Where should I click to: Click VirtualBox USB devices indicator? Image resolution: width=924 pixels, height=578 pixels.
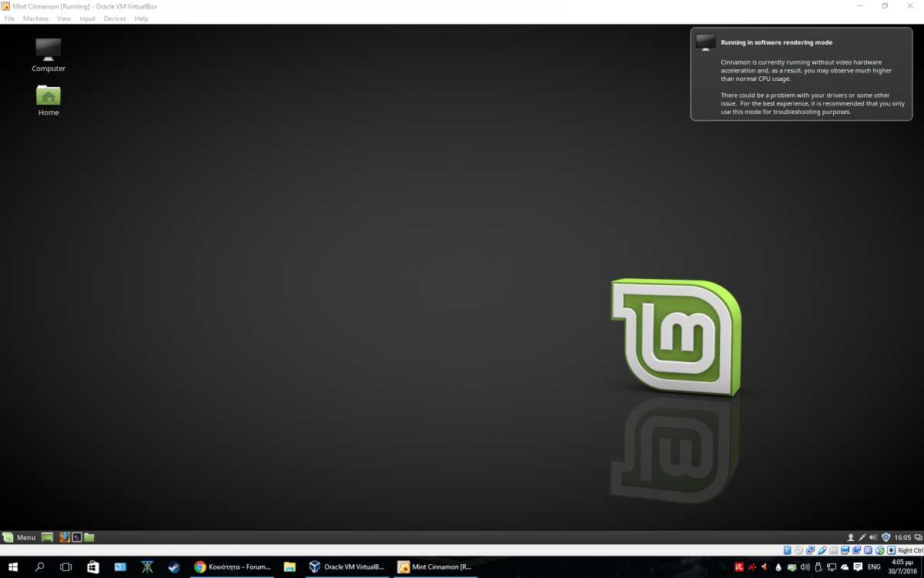click(822, 550)
